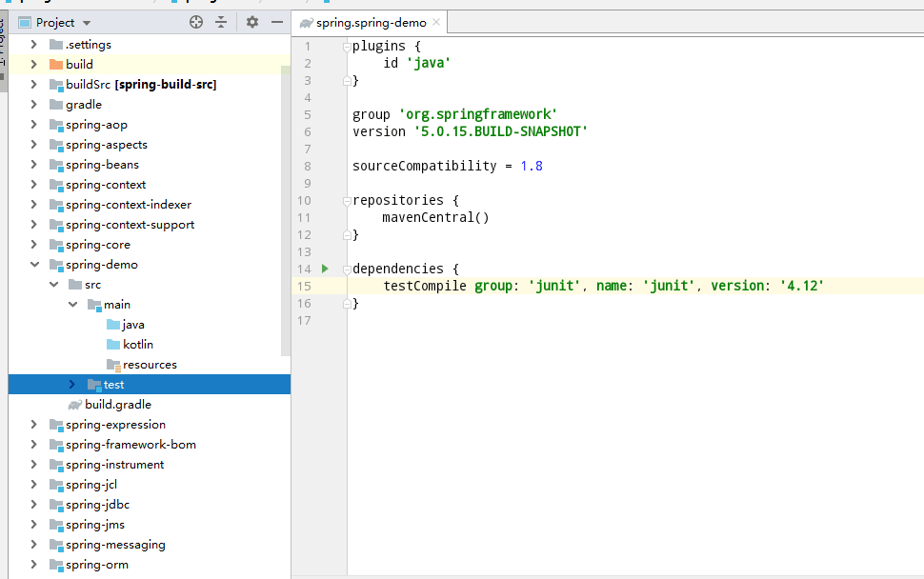The image size is (924, 579).
Task: Close the spring.spring-demo editor tab
Action: click(x=436, y=23)
